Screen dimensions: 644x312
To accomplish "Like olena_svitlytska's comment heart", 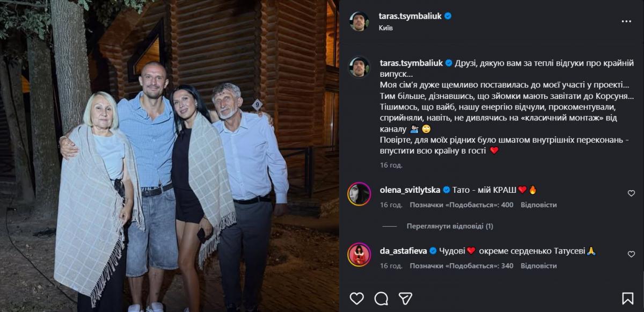I will pyautogui.click(x=631, y=193).
